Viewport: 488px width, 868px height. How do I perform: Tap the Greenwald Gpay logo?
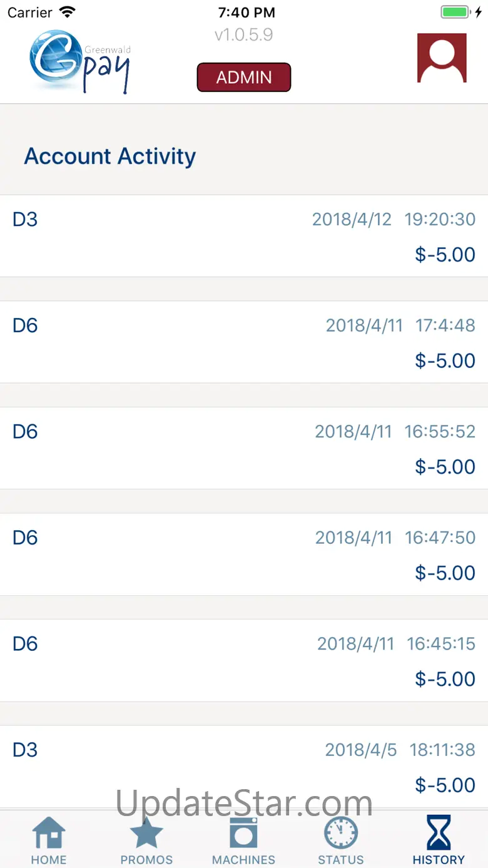point(80,61)
